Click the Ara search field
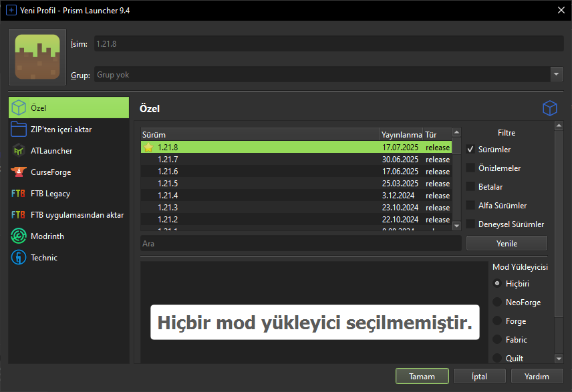Viewport: 572px width, 392px height. coord(301,243)
